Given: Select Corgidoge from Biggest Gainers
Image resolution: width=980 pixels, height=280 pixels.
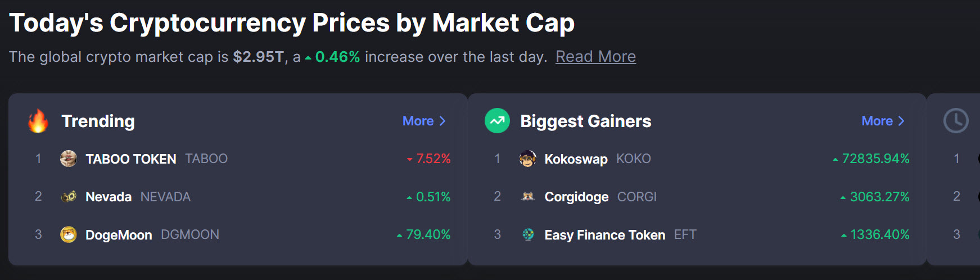Looking at the screenshot, I should click(576, 197).
